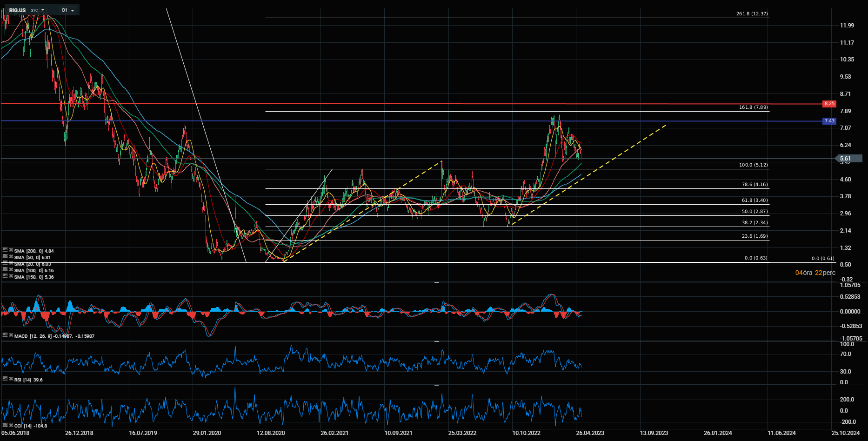The image size is (868, 441).
Task: Remove the SMA 150 indicator
Action: click(x=11, y=276)
